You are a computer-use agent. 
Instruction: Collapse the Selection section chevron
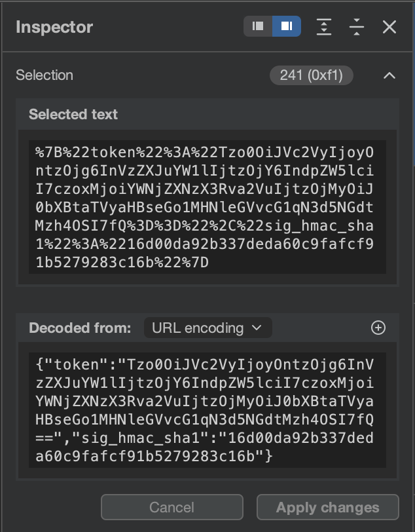pos(389,75)
